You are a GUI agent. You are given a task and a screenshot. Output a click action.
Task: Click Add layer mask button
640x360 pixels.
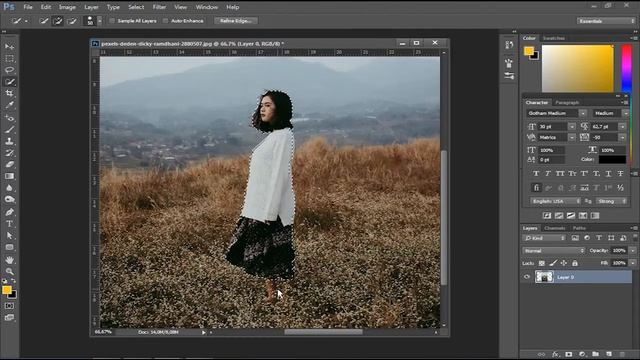point(569,354)
